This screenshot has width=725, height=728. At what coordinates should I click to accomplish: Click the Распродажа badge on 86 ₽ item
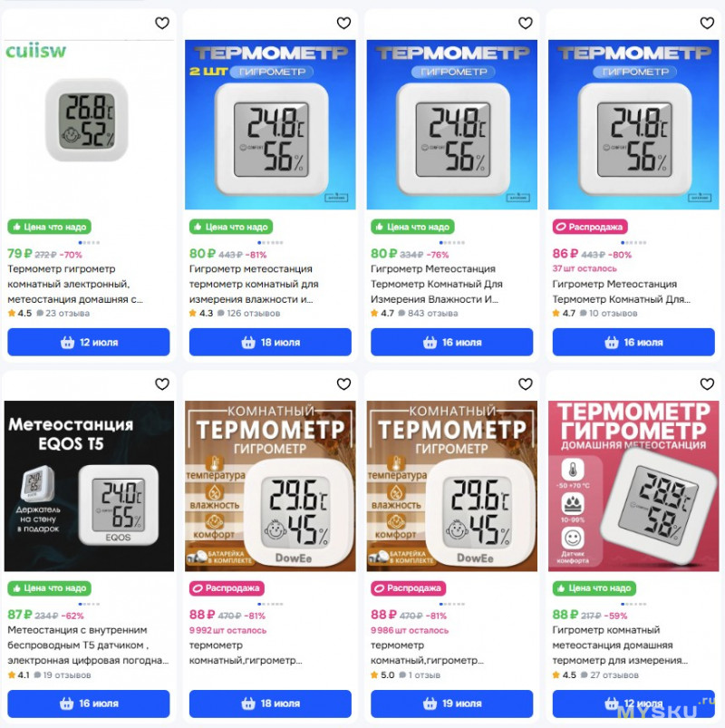tap(590, 227)
